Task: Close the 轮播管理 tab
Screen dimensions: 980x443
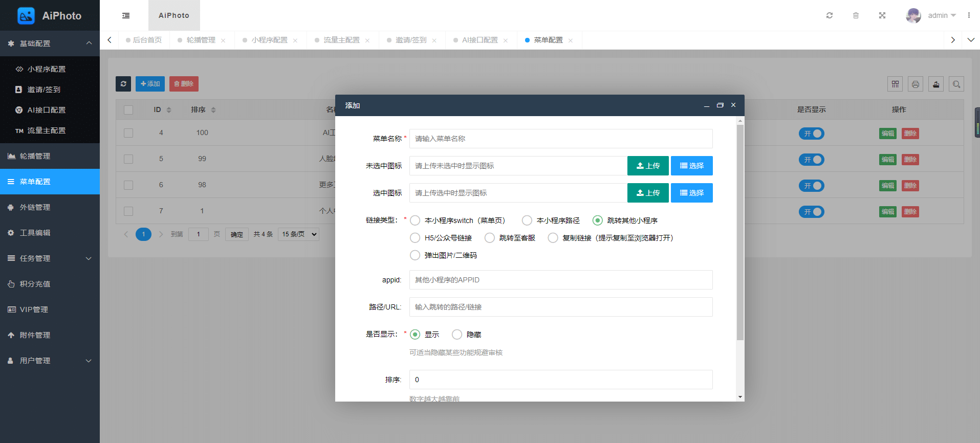Action: (223, 40)
